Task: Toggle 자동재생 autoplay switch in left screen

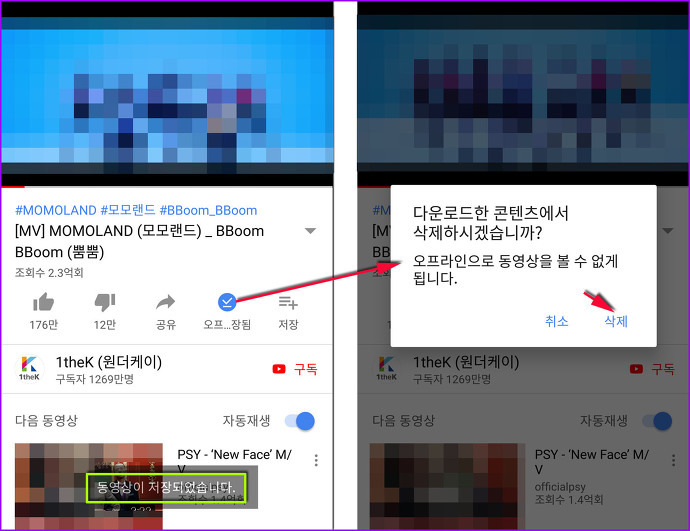Action: [300, 421]
